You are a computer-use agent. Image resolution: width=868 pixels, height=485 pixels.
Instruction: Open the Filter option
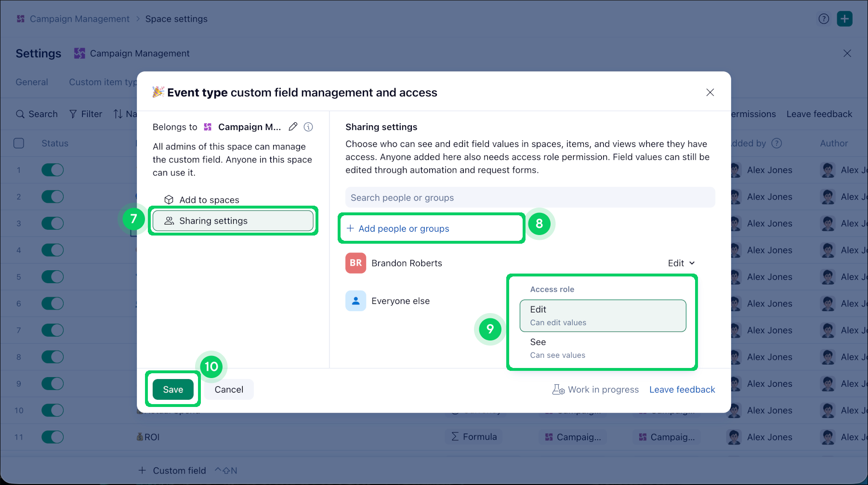[86, 114]
